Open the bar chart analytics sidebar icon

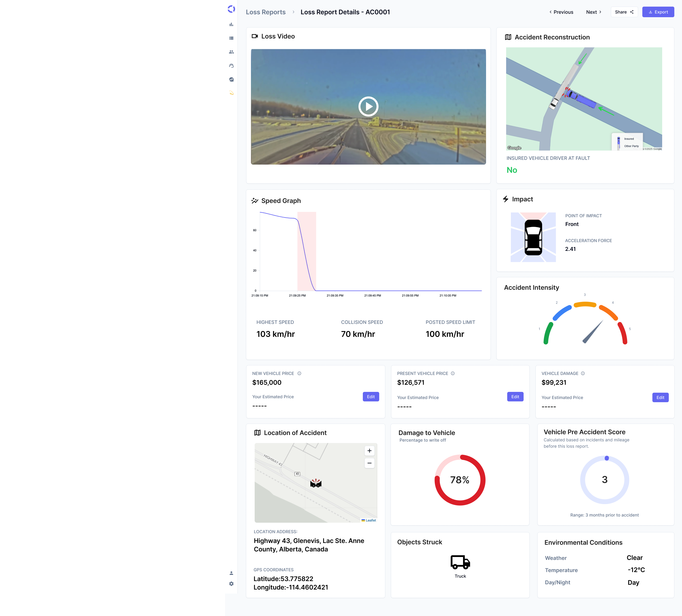tap(231, 24)
